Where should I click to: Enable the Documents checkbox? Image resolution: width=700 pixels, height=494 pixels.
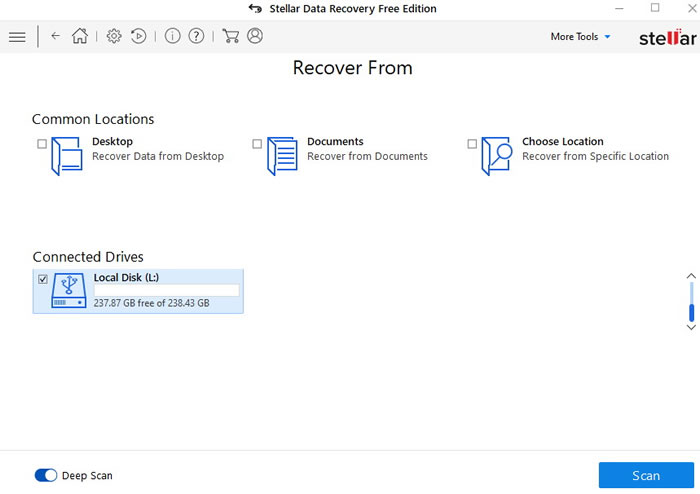tap(257, 144)
